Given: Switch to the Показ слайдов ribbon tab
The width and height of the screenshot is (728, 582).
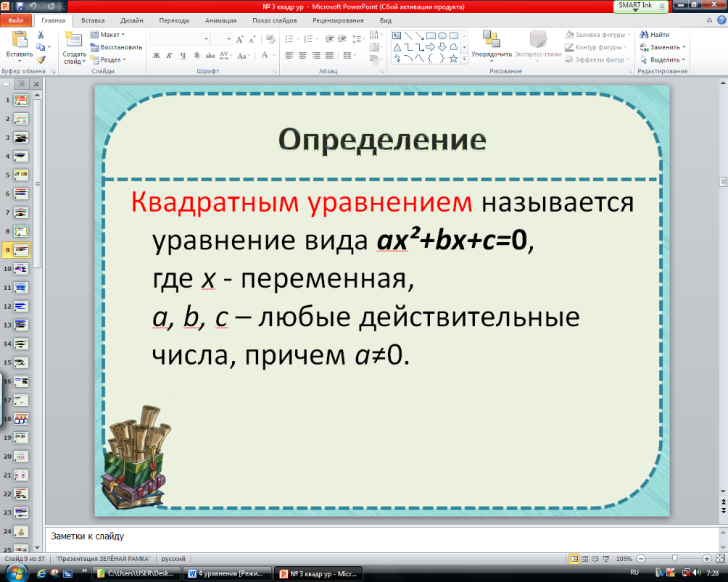Looking at the screenshot, I should (275, 20).
